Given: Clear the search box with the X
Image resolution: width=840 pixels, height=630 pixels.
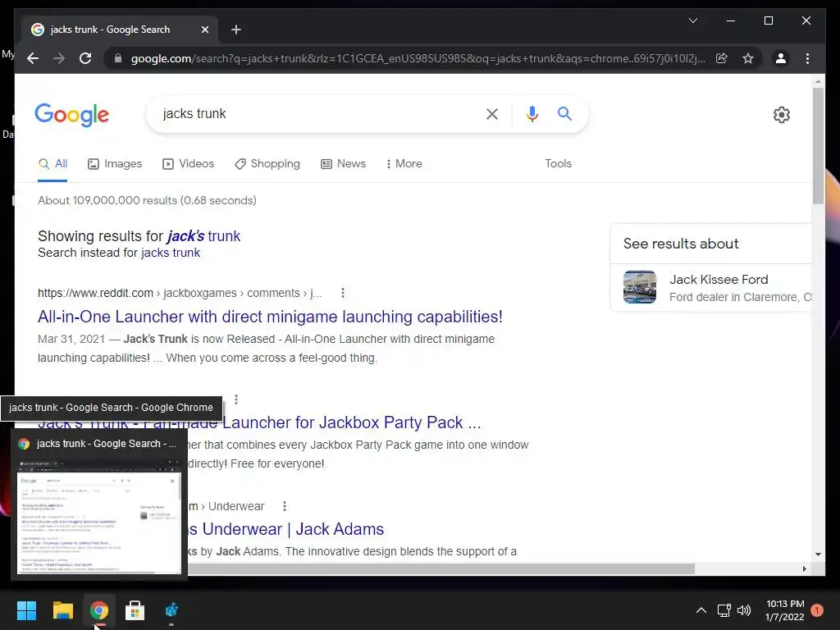Looking at the screenshot, I should (x=492, y=113).
